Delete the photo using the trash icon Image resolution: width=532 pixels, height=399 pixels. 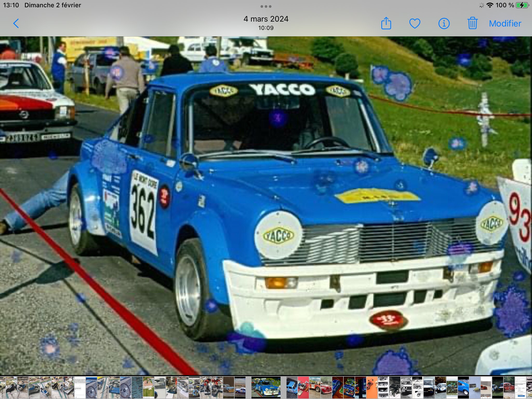(x=473, y=23)
